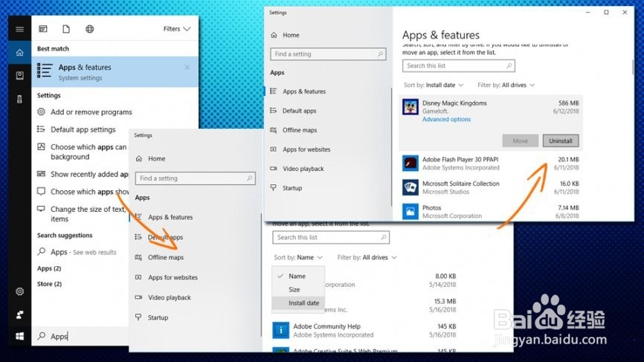Select Offline maps in top-right Settings sidebar

tap(300, 129)
